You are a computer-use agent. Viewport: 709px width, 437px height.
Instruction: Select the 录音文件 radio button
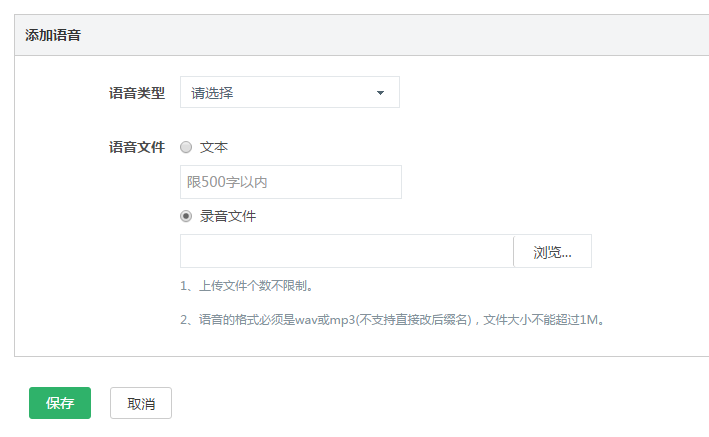(x=186, y=216)
